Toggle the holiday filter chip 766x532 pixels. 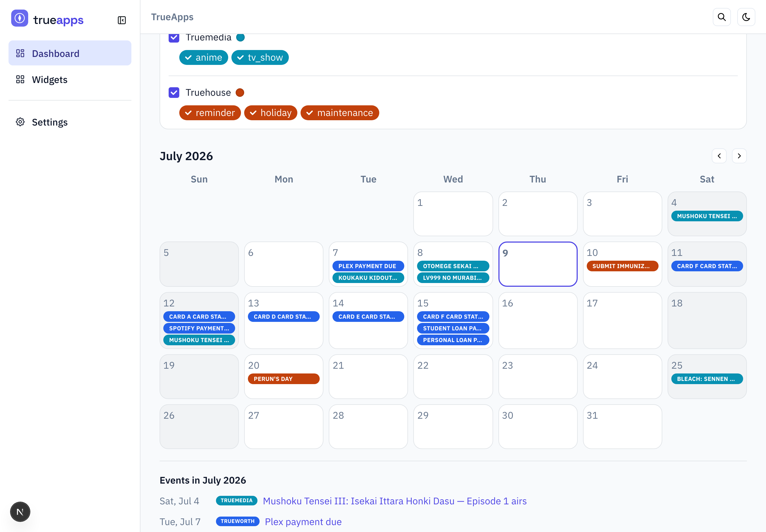coord(271,113)
